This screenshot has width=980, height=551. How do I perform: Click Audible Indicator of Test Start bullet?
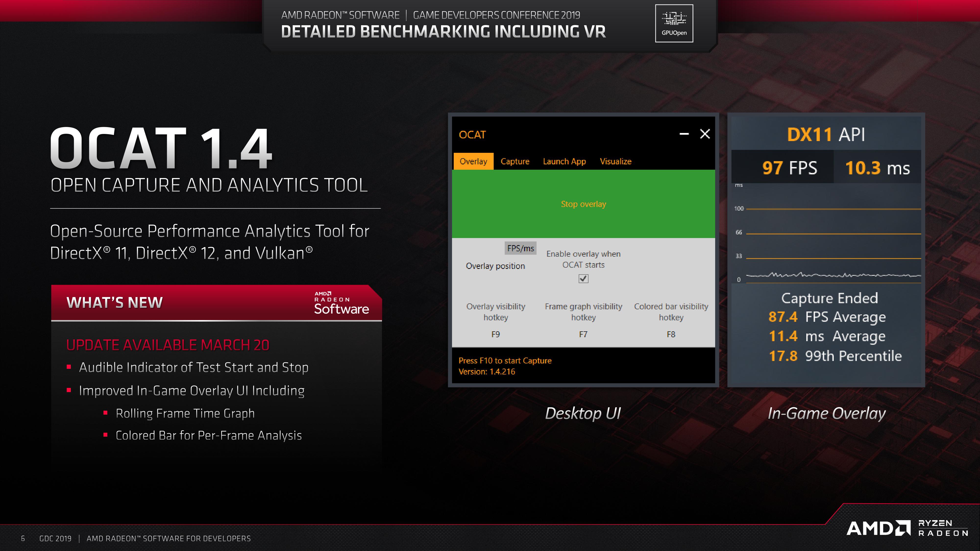[x=194, y=367]
